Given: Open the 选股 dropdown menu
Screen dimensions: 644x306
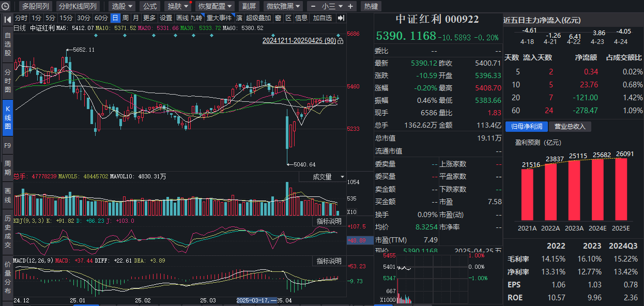Looking at the screenshot, I should pyautogui.click(x=122, y=6).
